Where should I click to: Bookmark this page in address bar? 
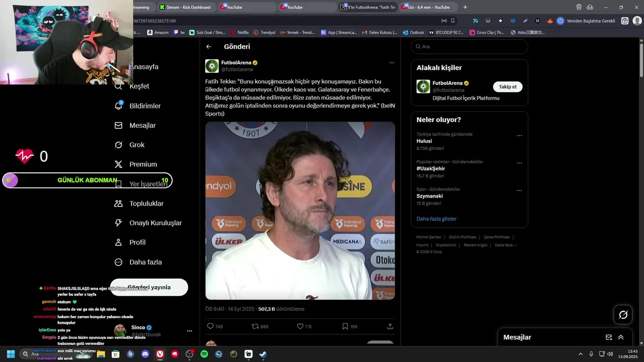(453, 21)
